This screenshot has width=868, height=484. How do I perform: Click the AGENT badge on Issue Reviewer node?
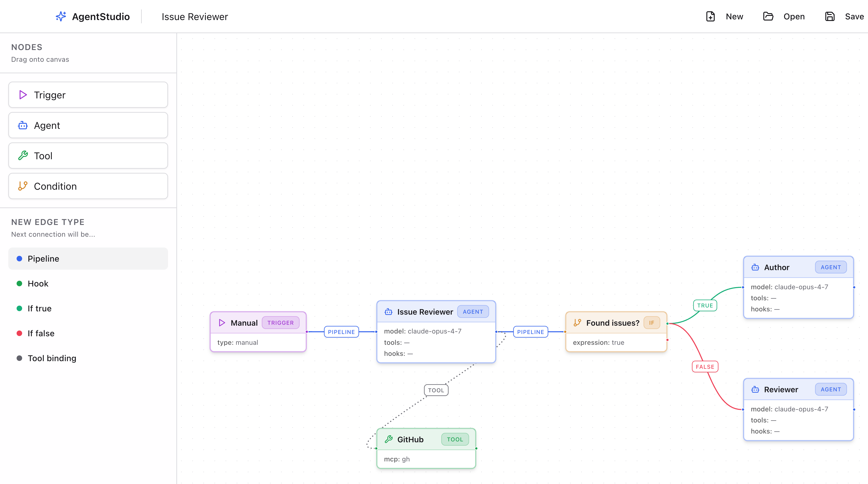pyautogui.click(x=473, y=312)
